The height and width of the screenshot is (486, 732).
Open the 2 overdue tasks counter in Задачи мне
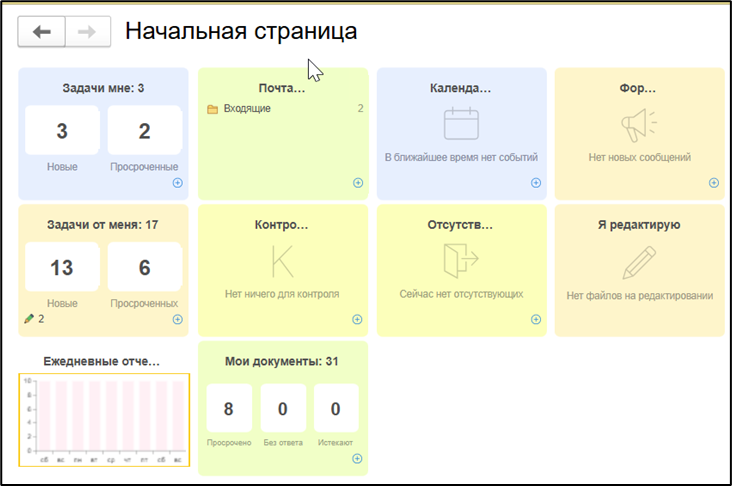click(144, 130)
